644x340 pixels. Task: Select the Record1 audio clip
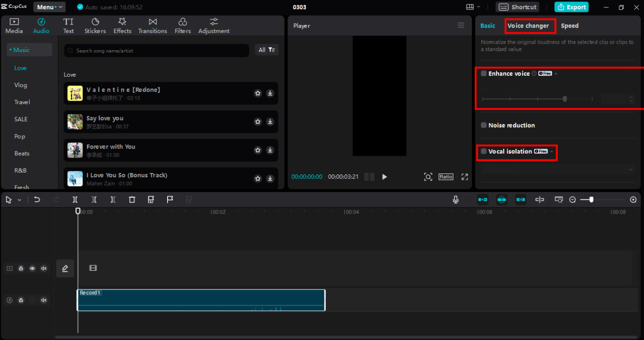click(201, 300)
